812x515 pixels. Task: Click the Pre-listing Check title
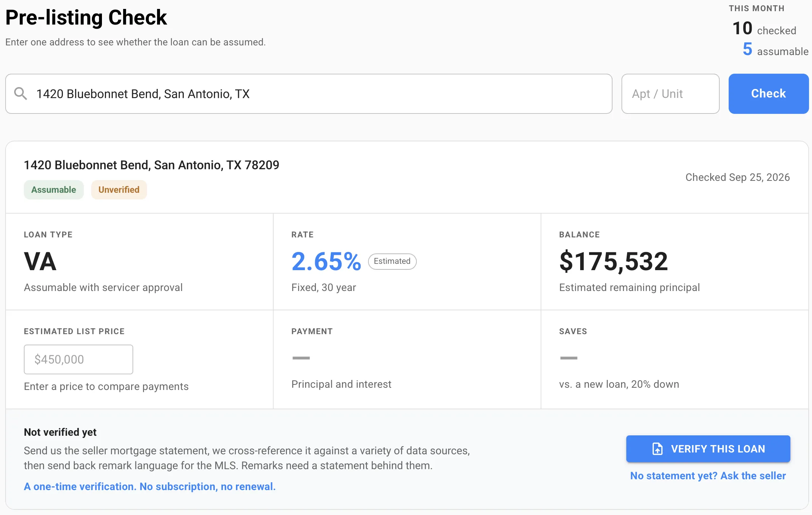86,17
